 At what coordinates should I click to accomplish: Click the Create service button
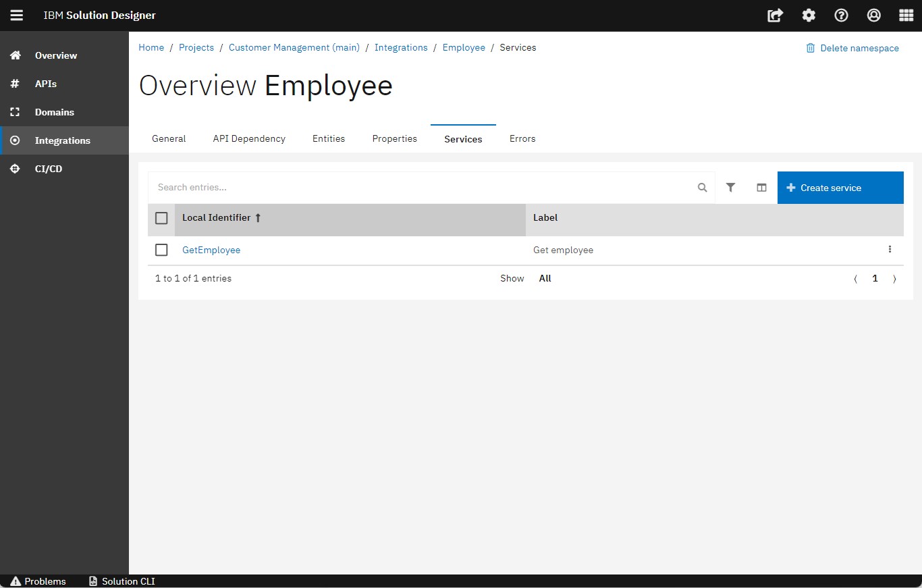click(x=840, y=188)
